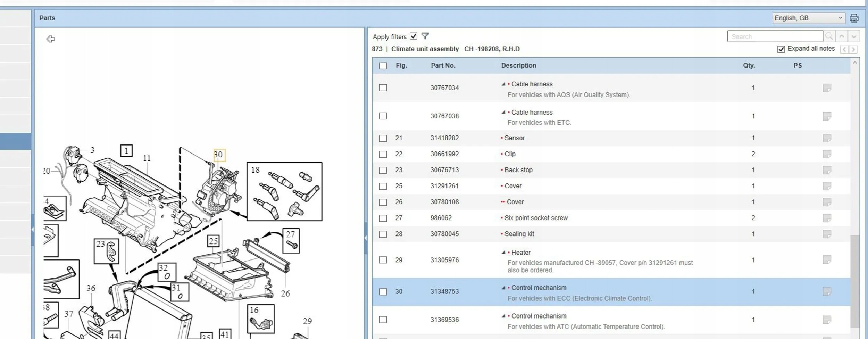868x339 pixels.
Task: Open note icon for part 30767038
Action: point(827,116)
